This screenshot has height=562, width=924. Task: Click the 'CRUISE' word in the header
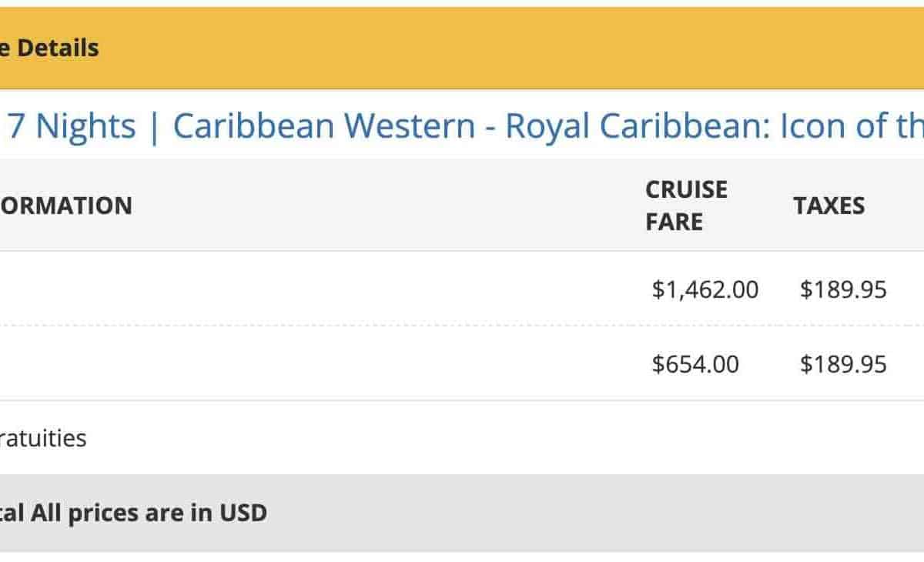click(x=685, y=189)
